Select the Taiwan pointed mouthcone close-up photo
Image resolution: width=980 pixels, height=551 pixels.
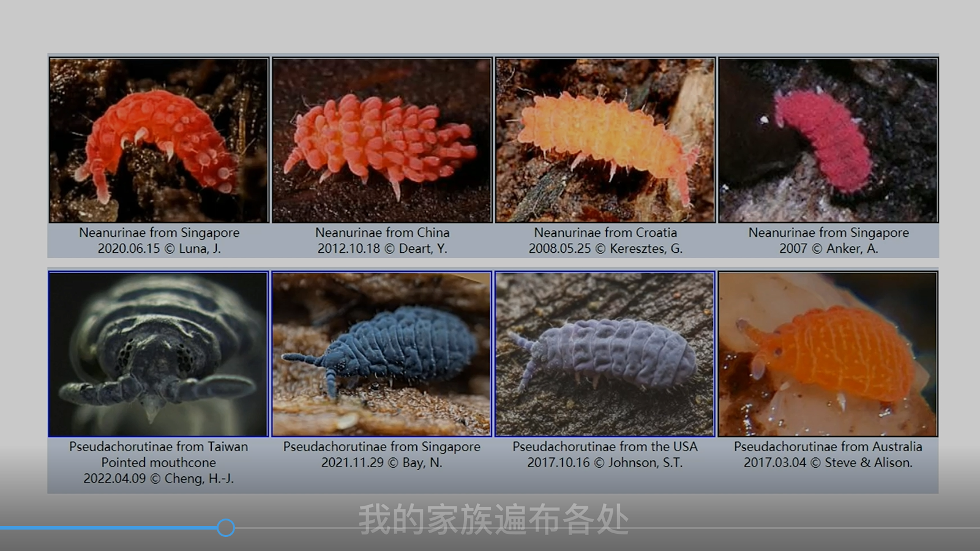coord(159,354)
